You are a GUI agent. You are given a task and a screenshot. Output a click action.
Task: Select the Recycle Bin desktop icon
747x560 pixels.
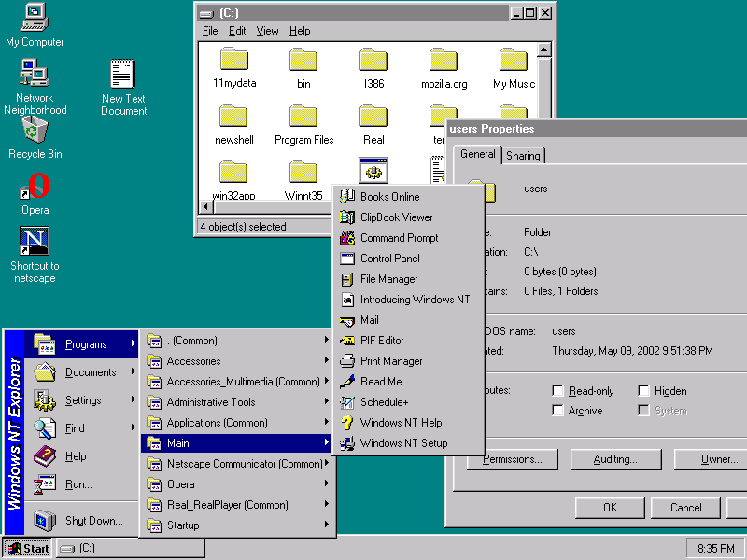click(35, 130)
